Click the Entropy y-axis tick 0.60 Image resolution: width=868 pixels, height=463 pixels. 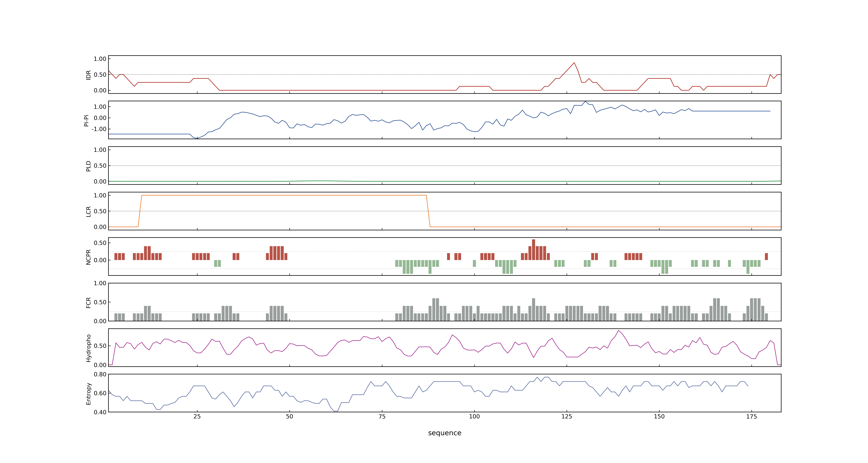(100, 393)
